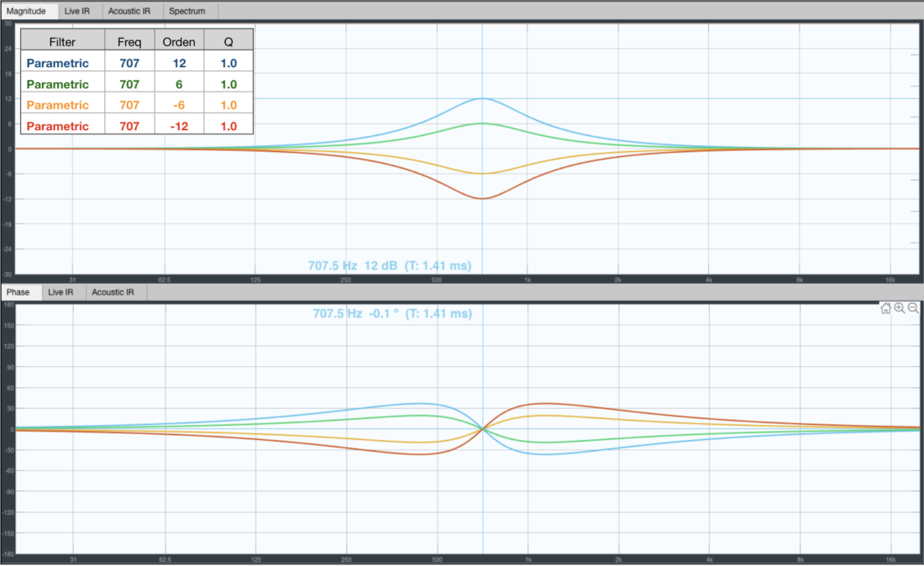Edit the blue filter's 707 frequency value
The image size is (924, 566).
(x=129, y=62)
